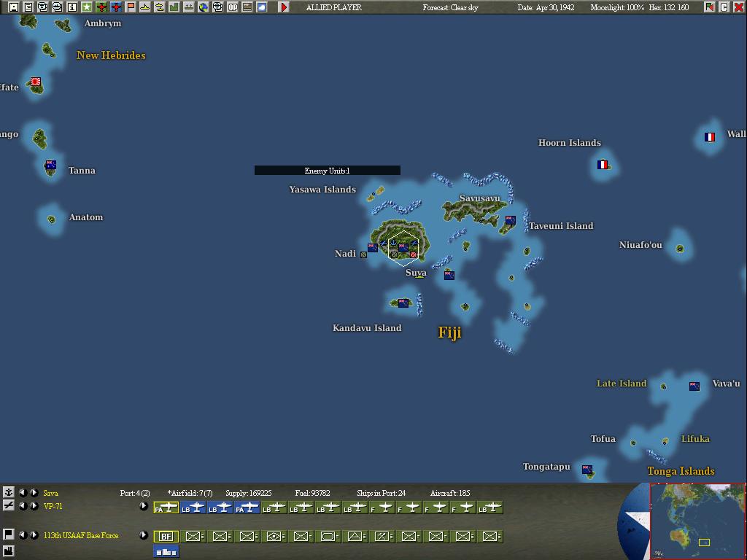Go to previous base with Suva left arrow
Viewport: 747px width, 560px height.
click(x=23, y=492)
